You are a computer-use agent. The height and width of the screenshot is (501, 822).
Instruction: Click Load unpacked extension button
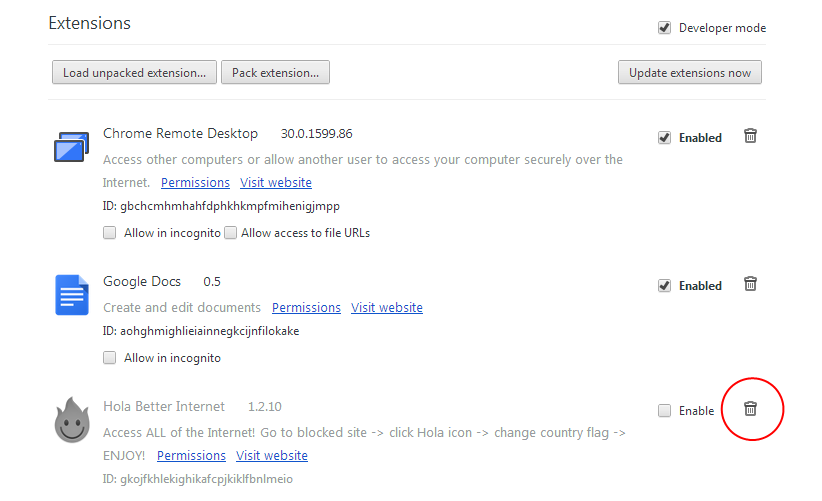134,72
